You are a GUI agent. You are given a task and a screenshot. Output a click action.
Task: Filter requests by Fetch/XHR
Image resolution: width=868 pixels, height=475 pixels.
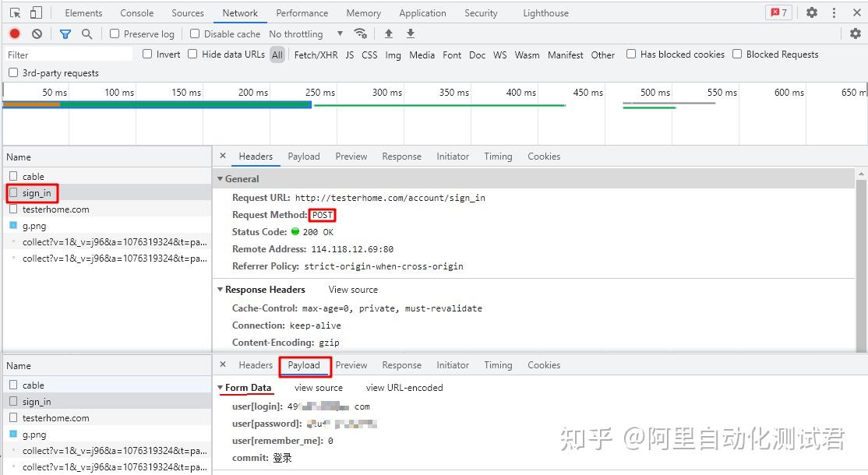[316, 55]
